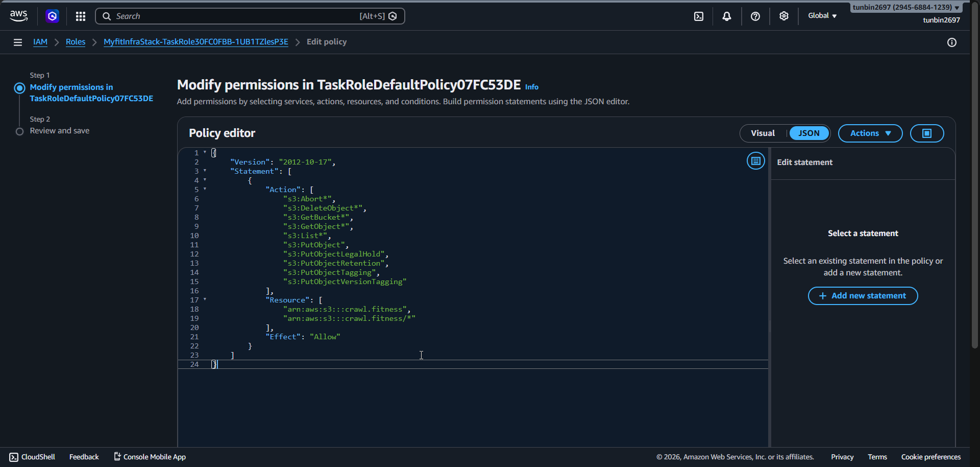View notifications via the bell icon

(x=727, y=16)
